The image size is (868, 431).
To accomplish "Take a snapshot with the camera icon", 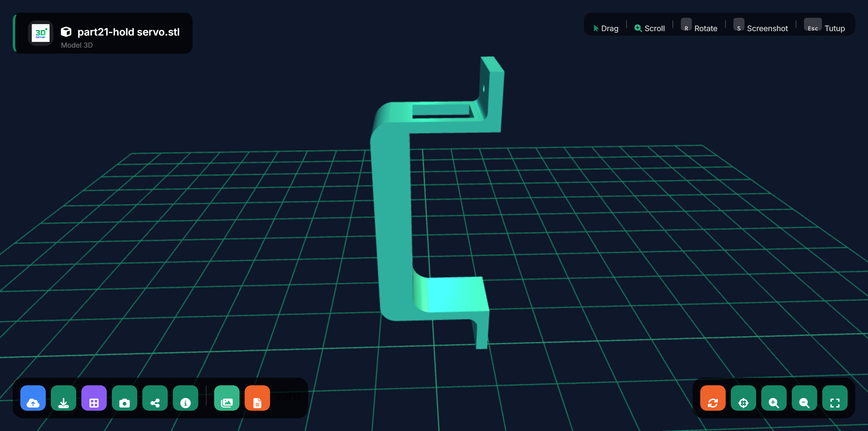I will coord(125,398).
